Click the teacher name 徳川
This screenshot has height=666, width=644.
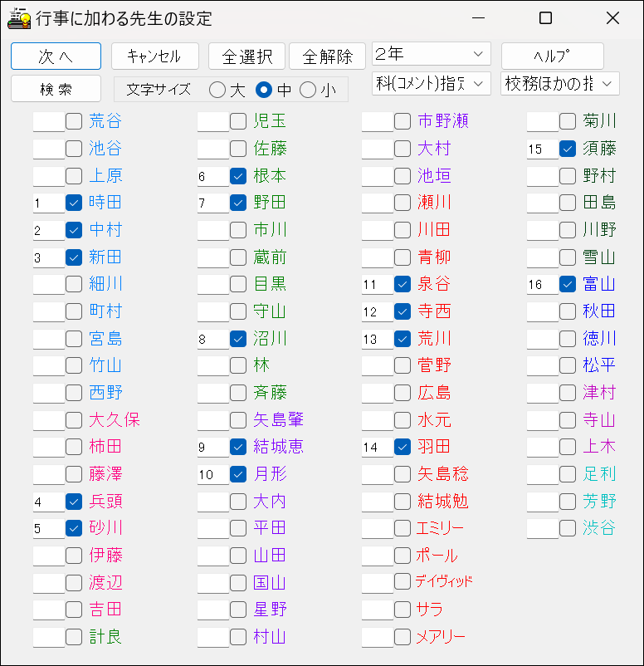(599, 339)
